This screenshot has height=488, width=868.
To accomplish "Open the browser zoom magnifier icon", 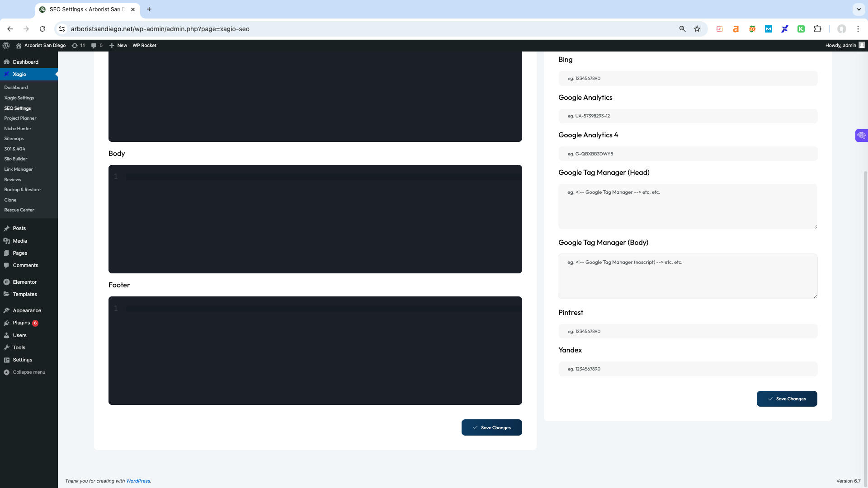I will tap(682, 29).
